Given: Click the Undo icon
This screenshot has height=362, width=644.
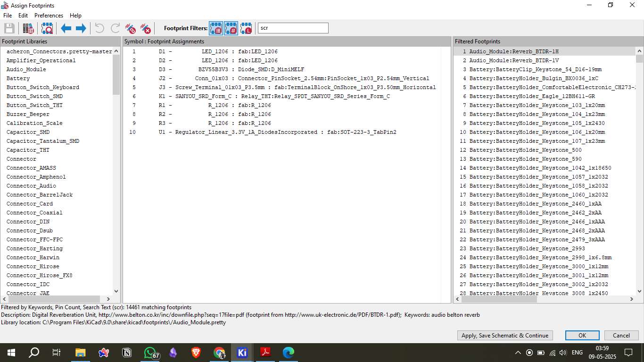Looking at the screenshot, I should tap(99, 28).
